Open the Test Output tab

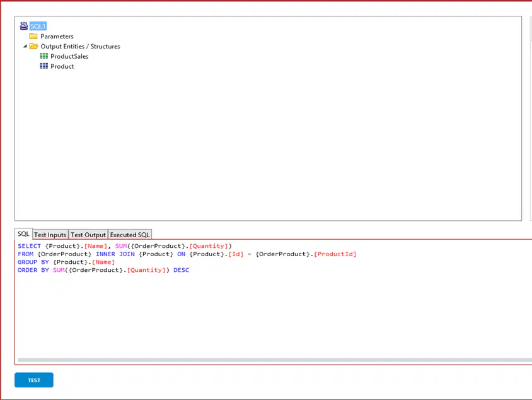coord(88,235)
